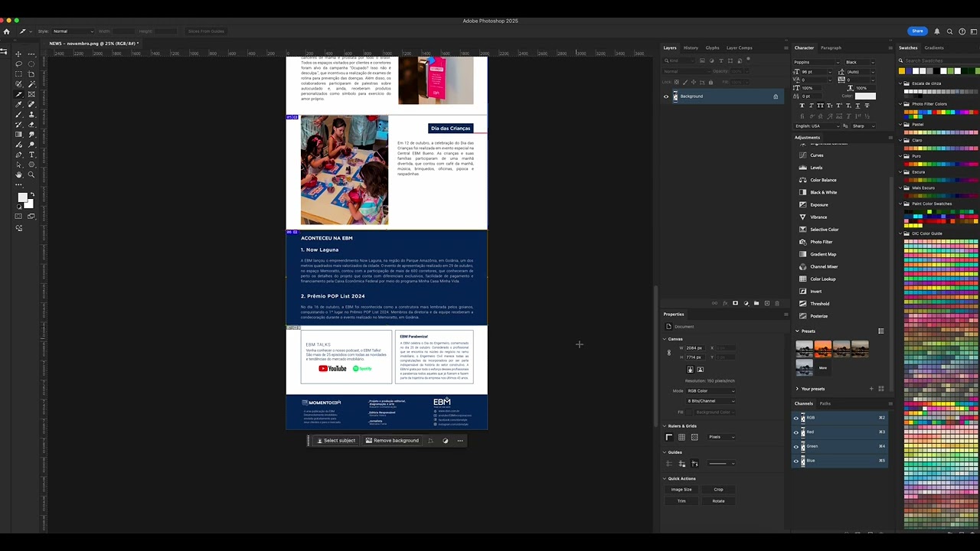
Task: Toggle visibility of Background layer
Action: pyautogui.click(x=665, y=96)
